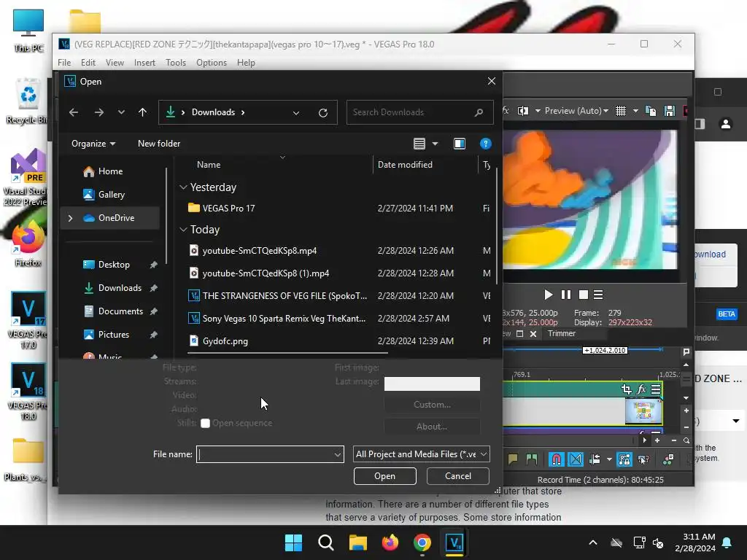Toggle Lock Envelopes to Events
The height and width of the screenshot is (560, 747).
pyautogui.click(x=624, y=459)
